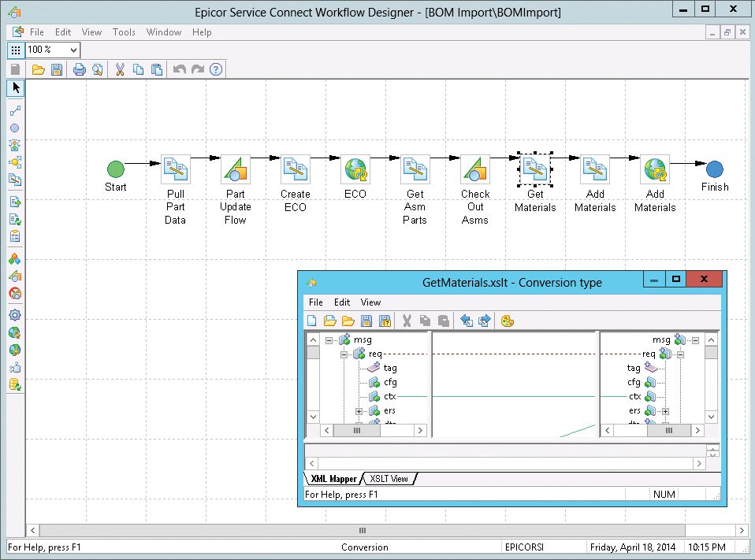Click the Cut scissors icon
The width and height of the screenshot is (755, 560).
pyautogui.click(x=120, y=69)
